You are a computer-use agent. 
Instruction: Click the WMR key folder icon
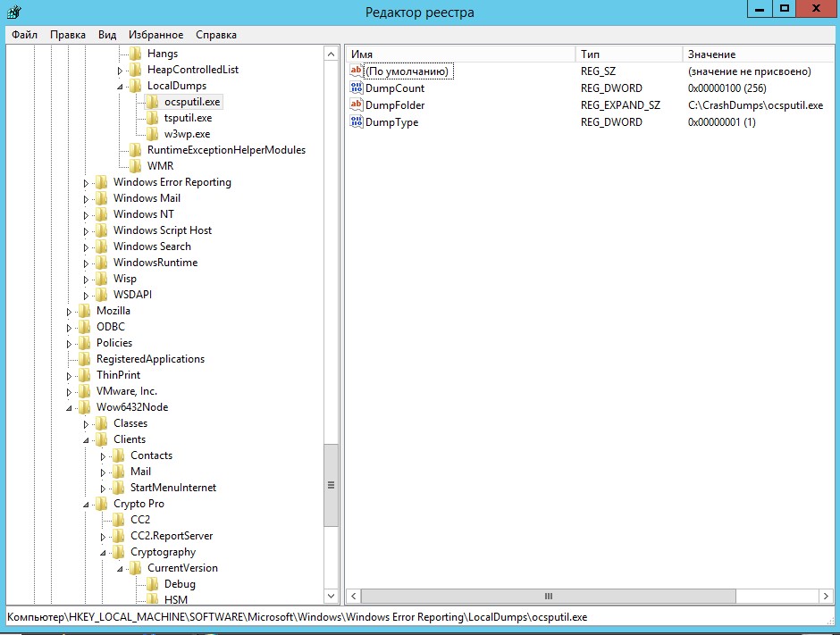point(136,166)
